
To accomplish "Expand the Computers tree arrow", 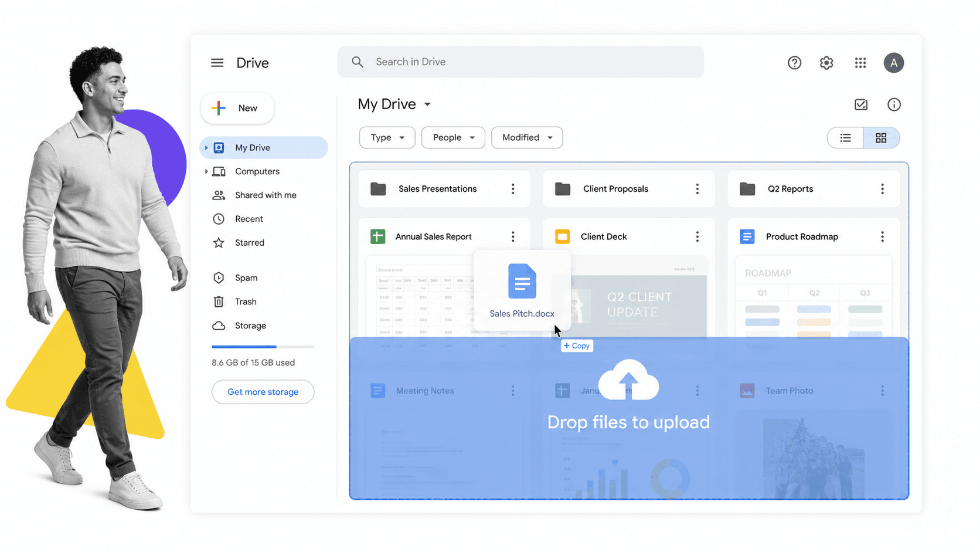I will pyautogui.click(x=206, y=171).
